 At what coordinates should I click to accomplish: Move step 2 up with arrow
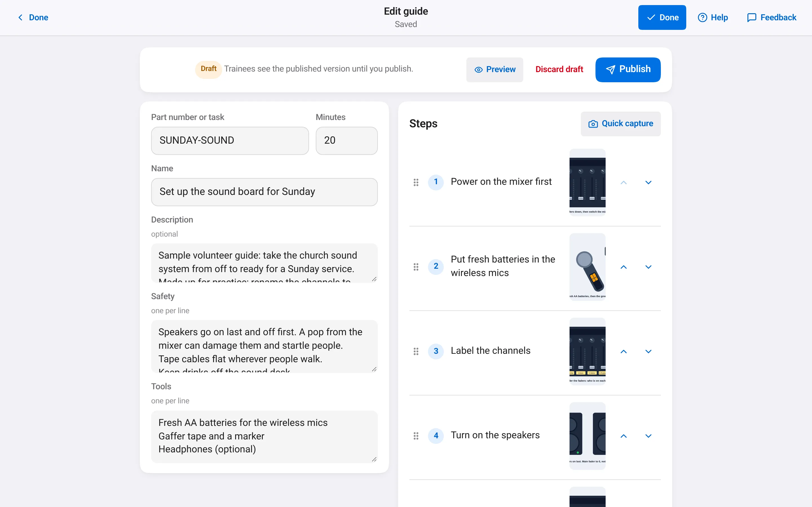[x=623, y=267]
